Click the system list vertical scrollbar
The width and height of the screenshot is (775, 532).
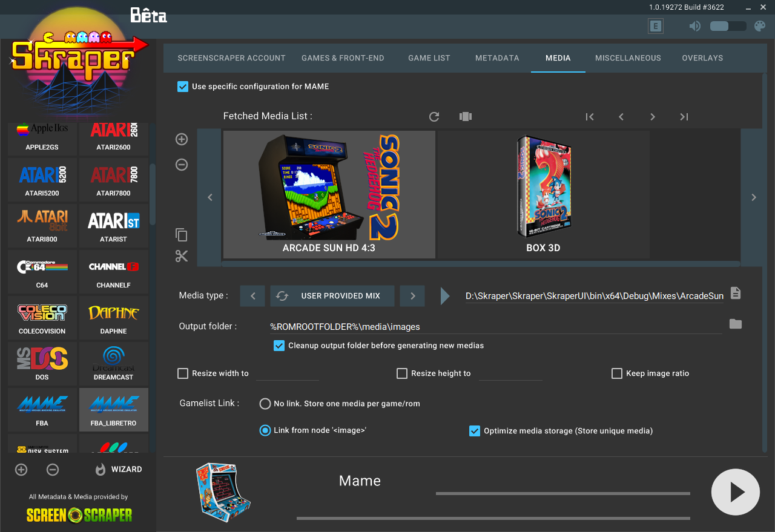coord(153,194)
